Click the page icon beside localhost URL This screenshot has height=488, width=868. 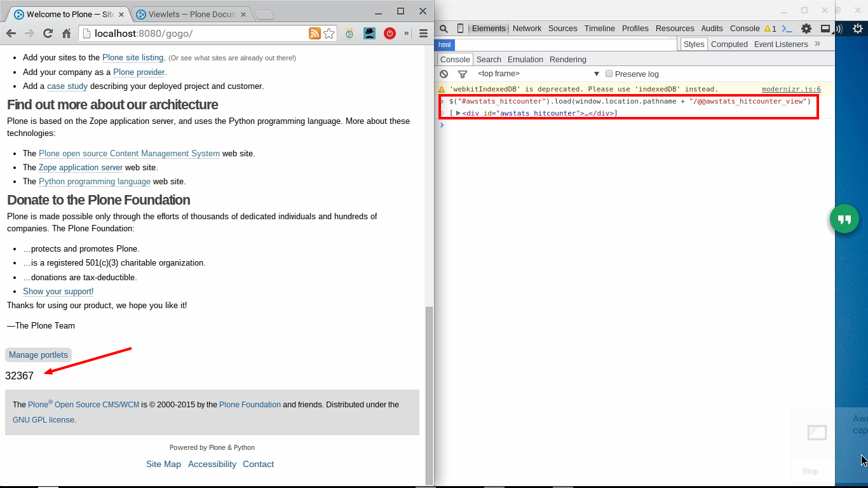click(87, 34)
